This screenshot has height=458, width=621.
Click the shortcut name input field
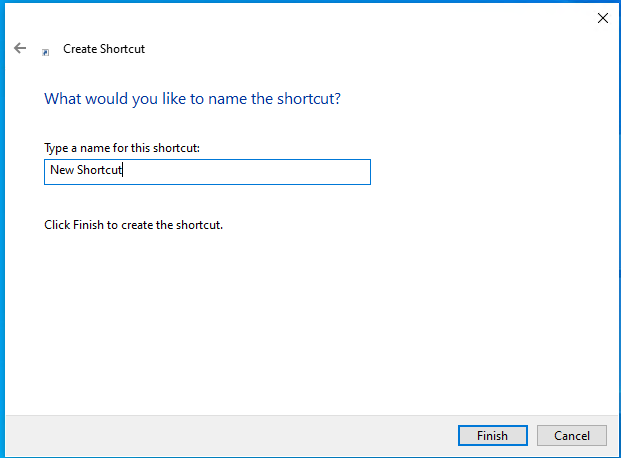pos(207,172)
